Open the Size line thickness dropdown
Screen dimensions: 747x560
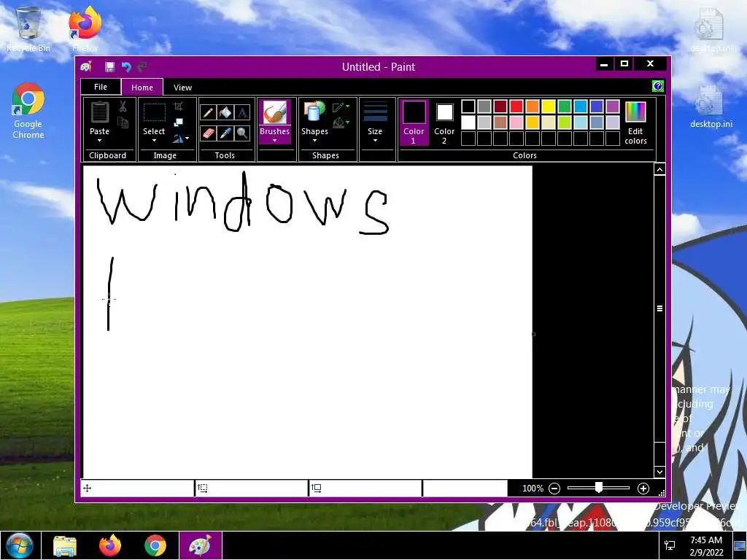point(375,122)
